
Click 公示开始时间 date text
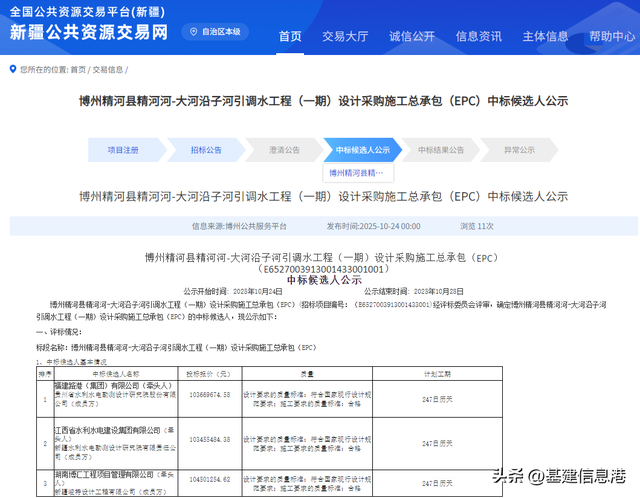point(233,291)
